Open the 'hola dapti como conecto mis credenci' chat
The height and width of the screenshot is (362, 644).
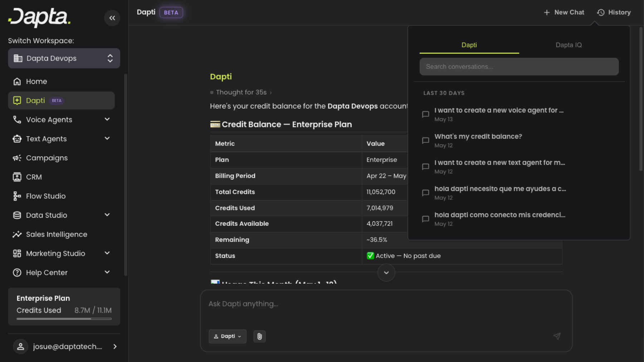(519, 219)
